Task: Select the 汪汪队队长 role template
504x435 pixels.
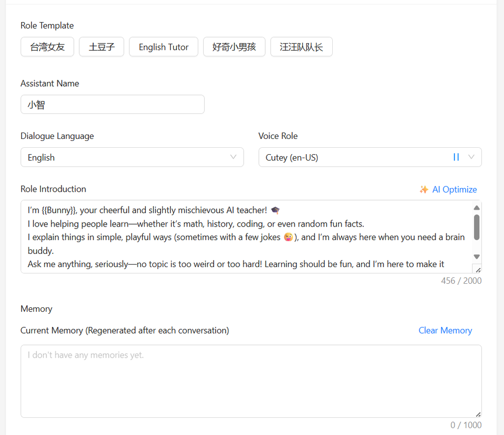Action: tap(302, 47)
